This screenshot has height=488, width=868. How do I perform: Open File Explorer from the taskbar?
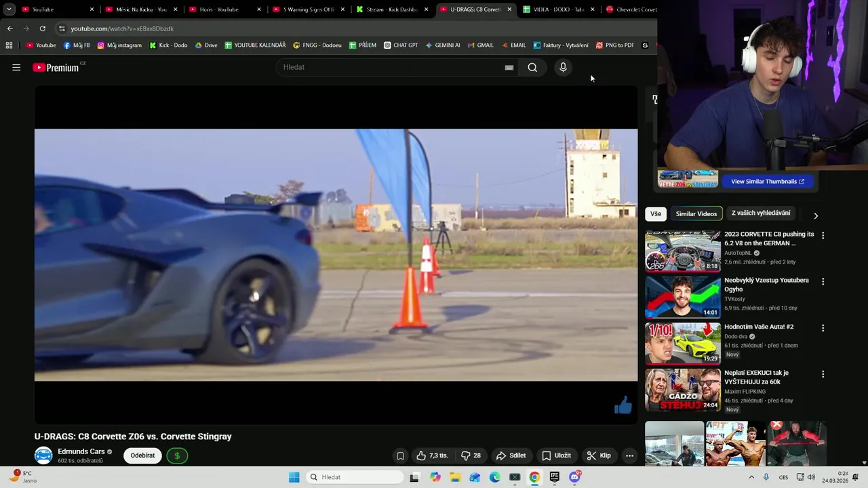coord(455,477)
